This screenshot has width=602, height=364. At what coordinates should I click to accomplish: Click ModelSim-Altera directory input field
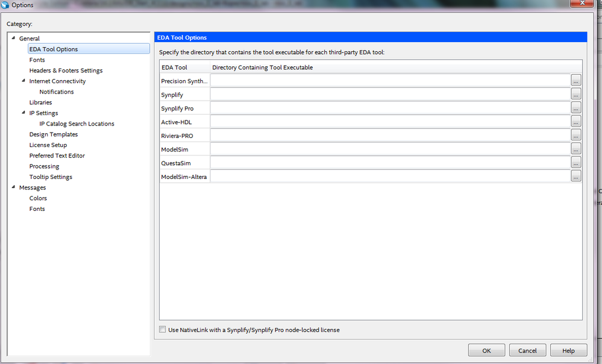(390, 176)
